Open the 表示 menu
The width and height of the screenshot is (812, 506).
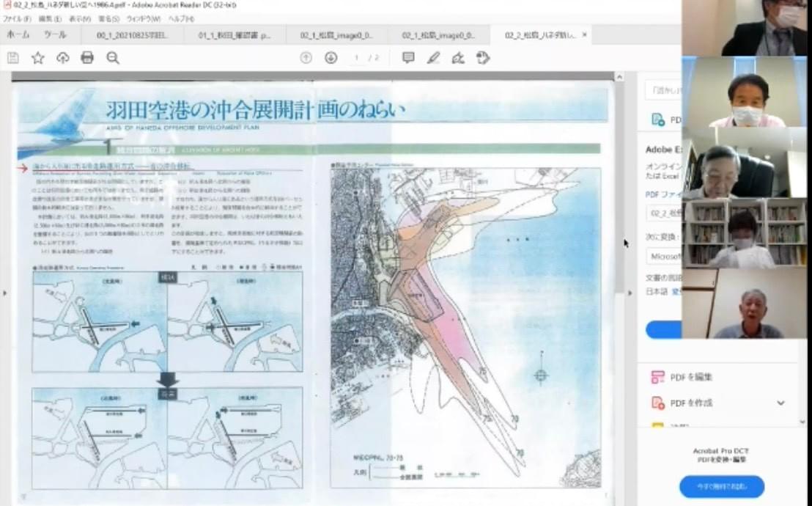[80, 18]
